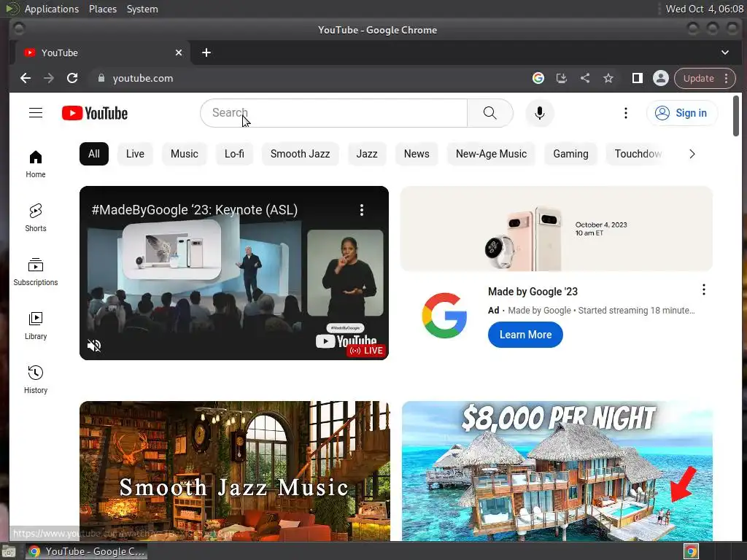Click the Google icon in address bar

[x=538, y=78]
